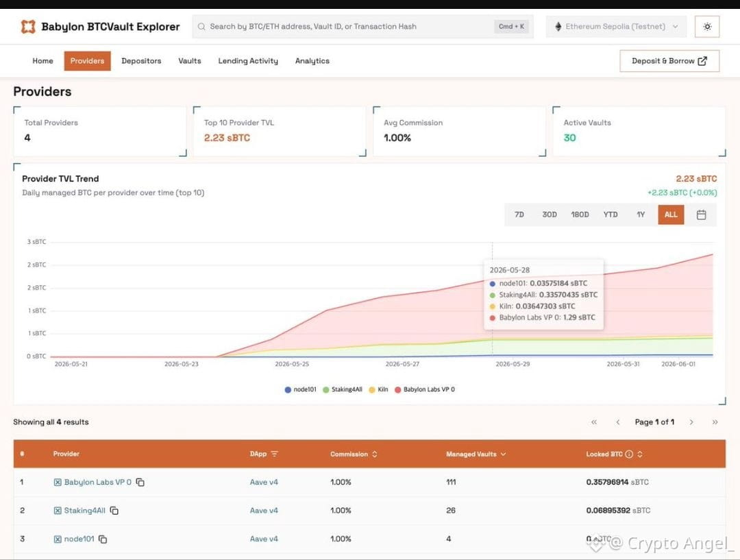The height and width of the screenshot is (560, 740).
Task: Open Aave v4 link in node101 row
Action: tap(264, 539)
